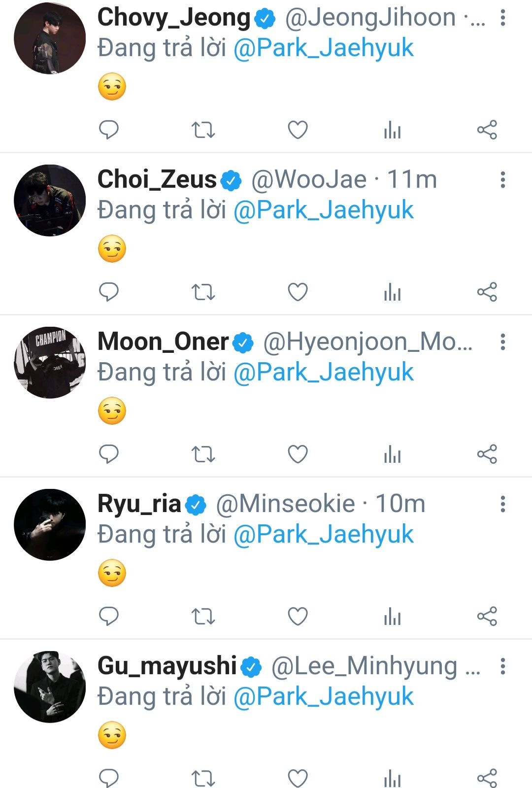Reply to Chovy_Jeong's tweet

coord(109,130)
